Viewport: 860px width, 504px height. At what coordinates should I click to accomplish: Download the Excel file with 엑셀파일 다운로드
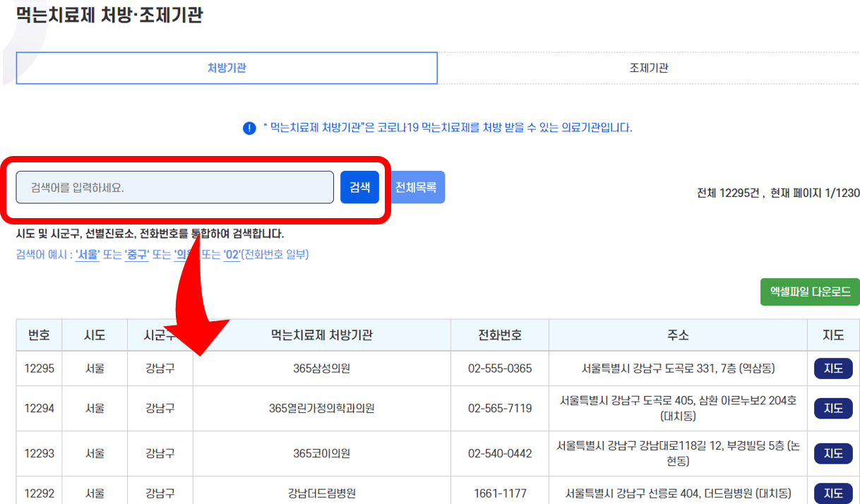pos(810,289)
